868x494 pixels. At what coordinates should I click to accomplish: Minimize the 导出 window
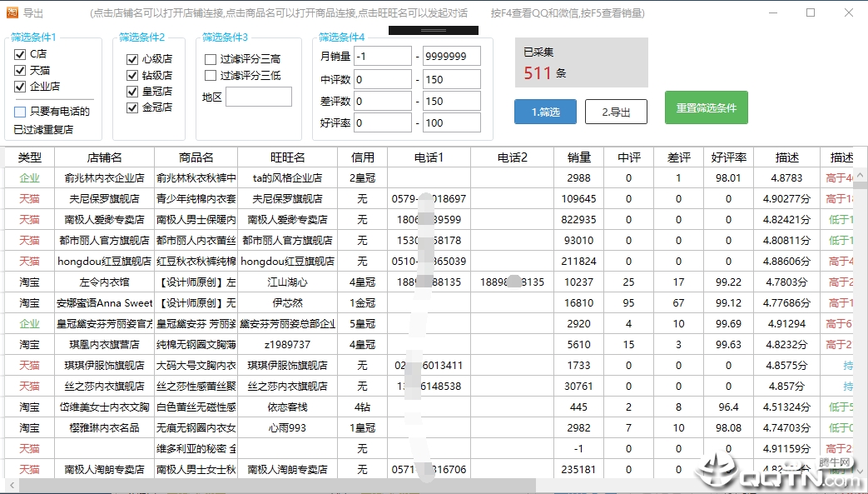click(773, 12)
